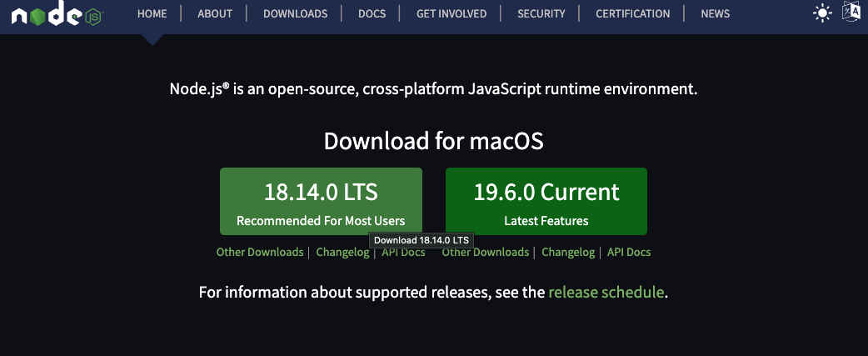868x356 pixels.
Task: Open GET INVOLVED nav item
Action: pos(451,14)
